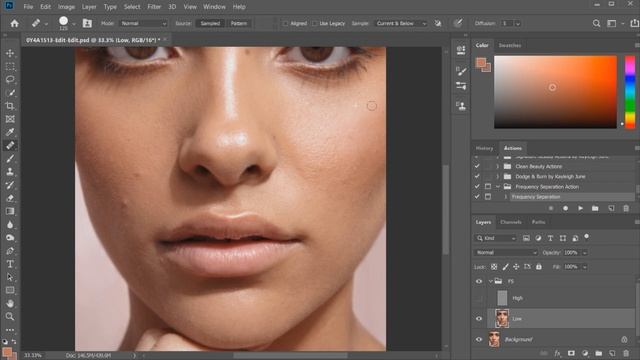This screenshot has height=360, width=640.
Task: Show the High layer
Action: tap(479, 298)
